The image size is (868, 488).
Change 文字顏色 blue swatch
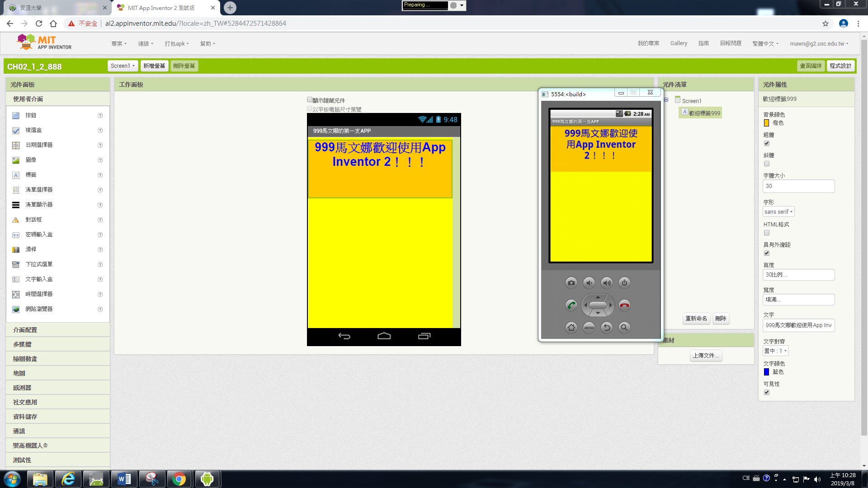point(766,372)
